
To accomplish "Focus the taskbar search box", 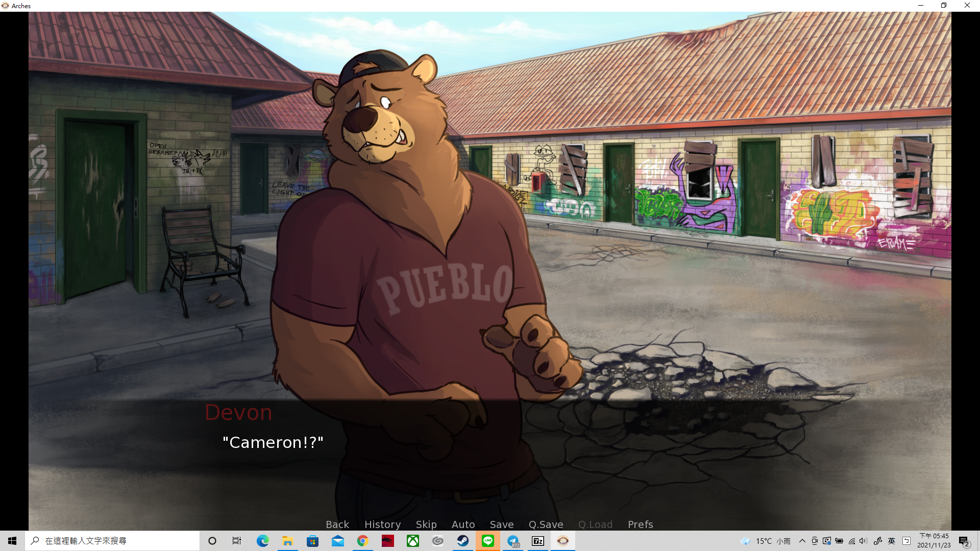I will tap(112, 541).
